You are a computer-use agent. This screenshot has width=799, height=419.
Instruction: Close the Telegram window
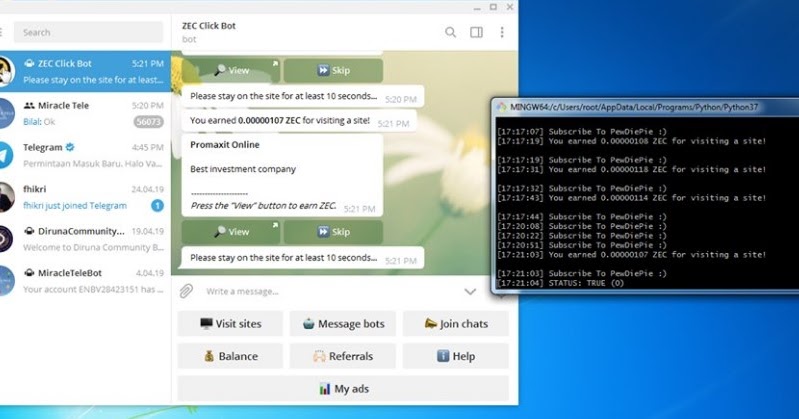510,7
